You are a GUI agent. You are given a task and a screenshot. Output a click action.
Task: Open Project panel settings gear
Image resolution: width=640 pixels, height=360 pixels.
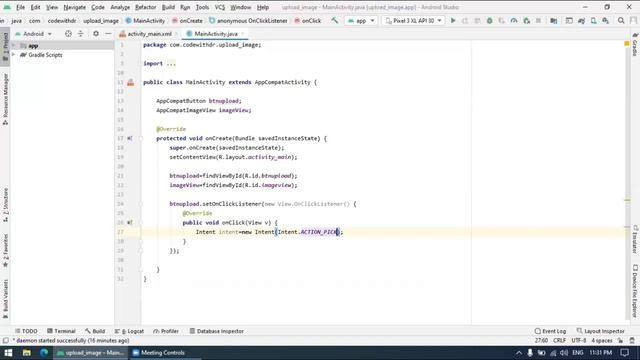tap(96, 34)
